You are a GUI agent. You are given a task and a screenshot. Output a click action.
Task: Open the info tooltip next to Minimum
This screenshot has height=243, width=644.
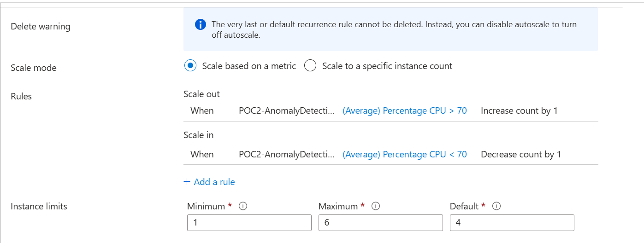243,206
